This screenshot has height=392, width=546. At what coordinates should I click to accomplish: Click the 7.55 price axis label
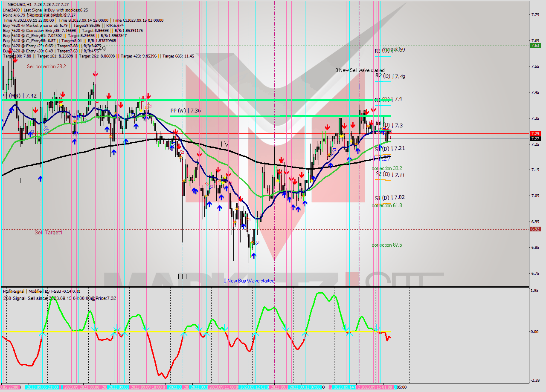point(536,66)
